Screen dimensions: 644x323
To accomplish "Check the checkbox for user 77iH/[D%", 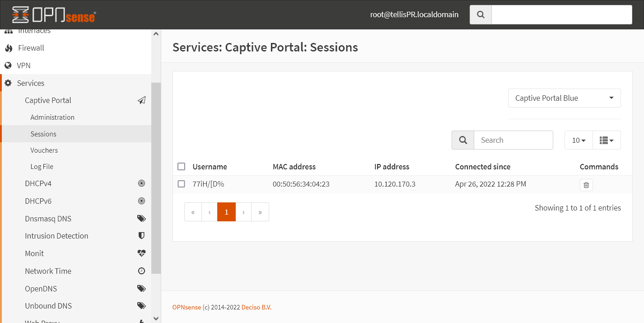I will coord(181,184).
